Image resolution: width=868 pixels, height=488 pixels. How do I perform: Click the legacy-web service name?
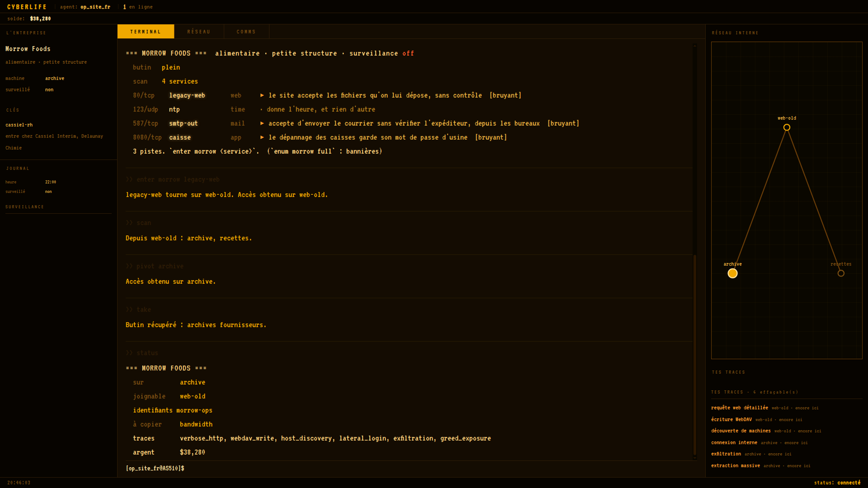pos(187,95)
